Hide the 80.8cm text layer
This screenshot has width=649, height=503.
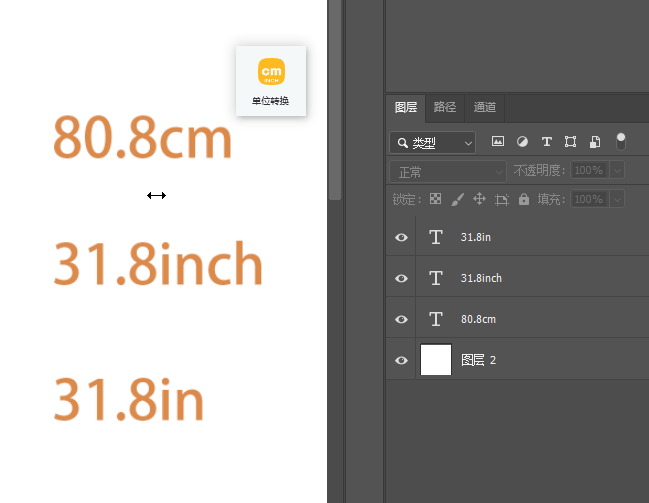401,319
